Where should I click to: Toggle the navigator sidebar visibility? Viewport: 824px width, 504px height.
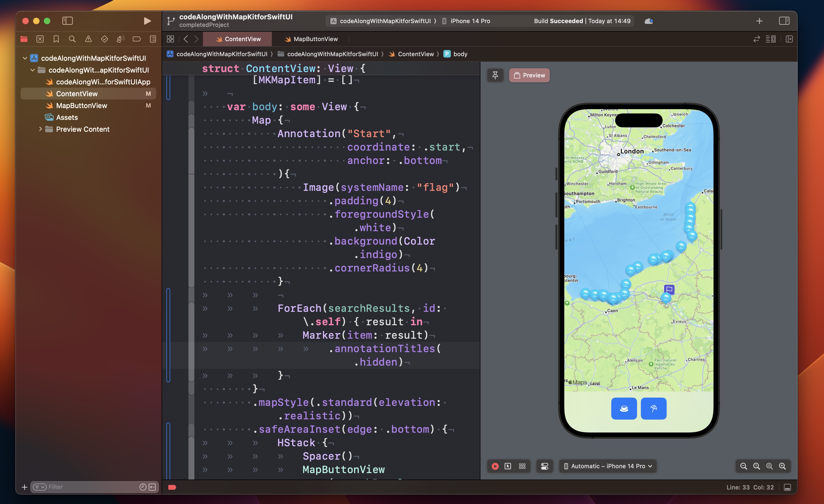(x=67, y=21)
